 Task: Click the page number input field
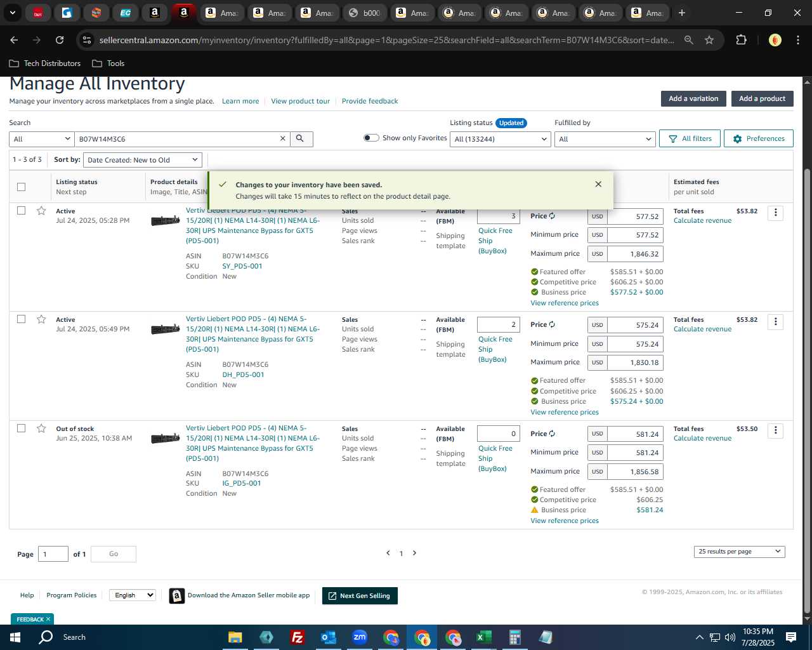(x=53, y=554)
